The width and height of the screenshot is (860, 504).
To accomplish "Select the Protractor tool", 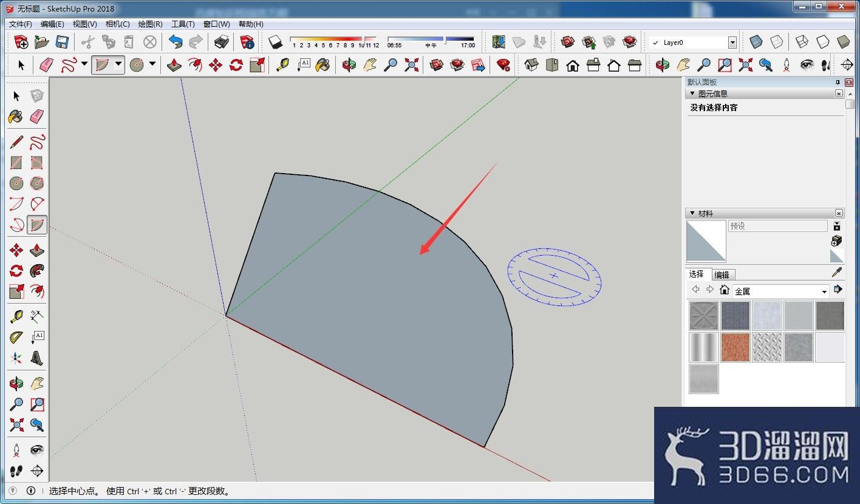I will coord(16,338).
